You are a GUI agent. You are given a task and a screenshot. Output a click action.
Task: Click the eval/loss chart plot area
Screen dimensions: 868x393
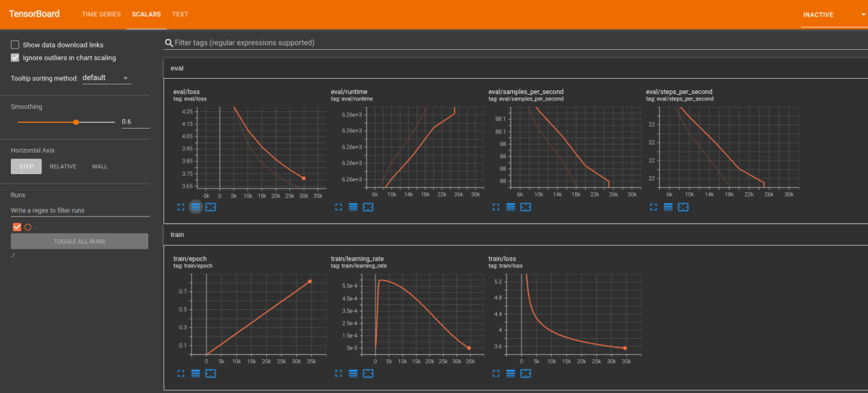click(x=260, y=148)
